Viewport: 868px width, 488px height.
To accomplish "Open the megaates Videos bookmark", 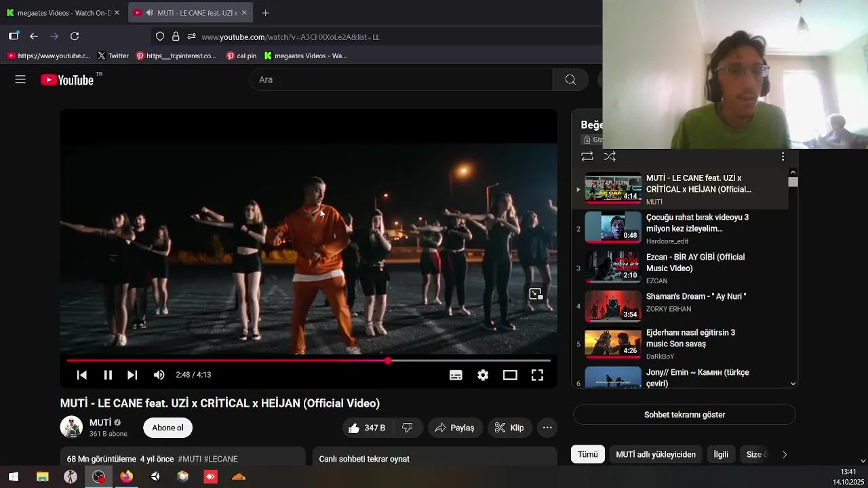I will click(305, 56).
